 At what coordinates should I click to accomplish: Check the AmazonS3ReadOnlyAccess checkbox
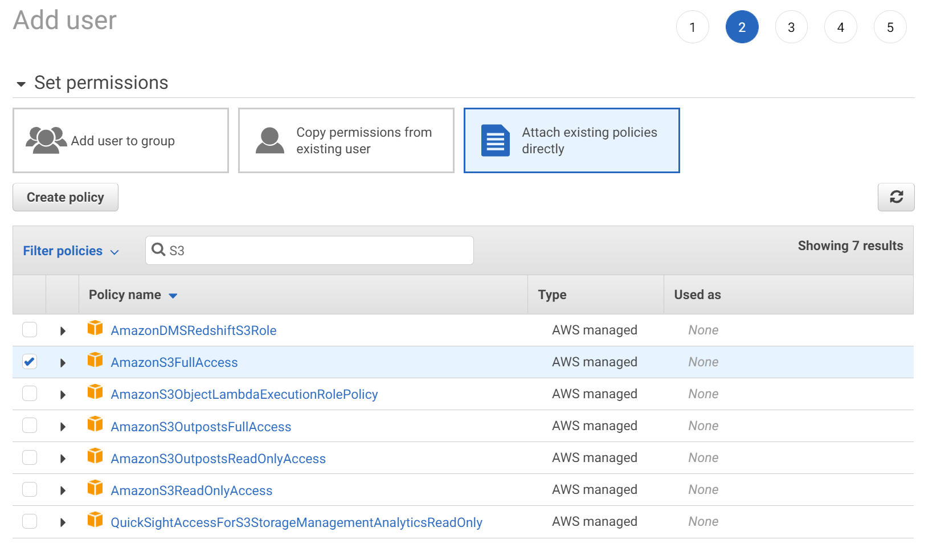point(30,489)
